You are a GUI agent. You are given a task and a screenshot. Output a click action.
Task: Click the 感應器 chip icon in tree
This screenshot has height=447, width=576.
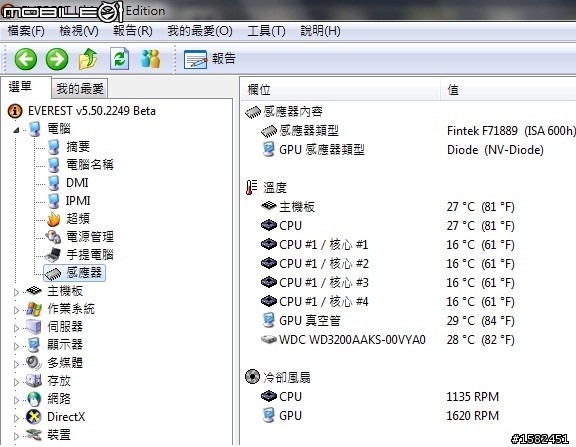[x=53, y=273]
